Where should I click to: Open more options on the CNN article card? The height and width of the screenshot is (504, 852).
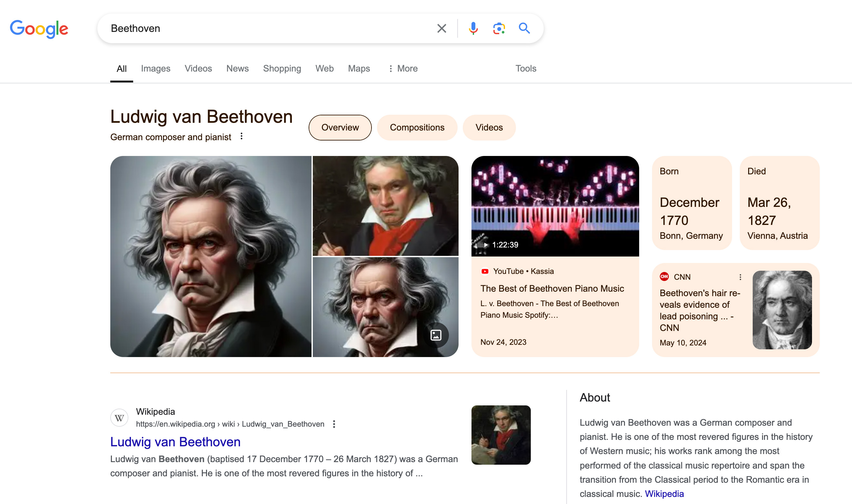coord(740,277)
